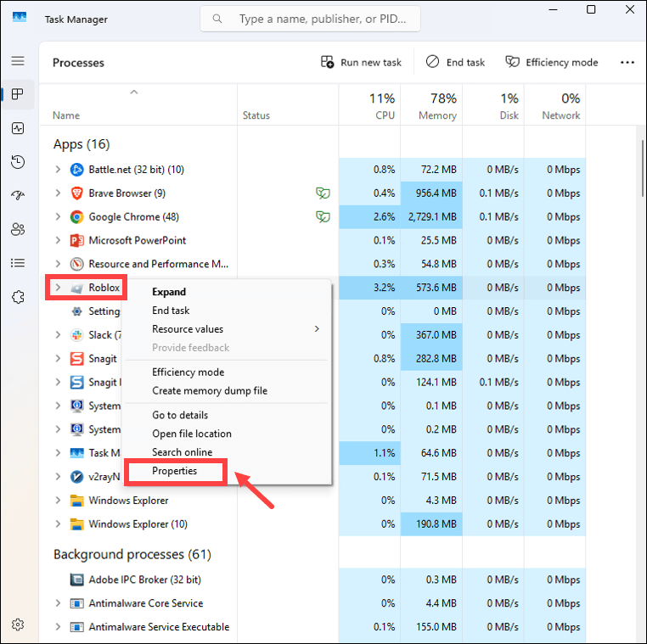Open App history from sidebar
Screen dimensions: 647x644
[18, 161]
